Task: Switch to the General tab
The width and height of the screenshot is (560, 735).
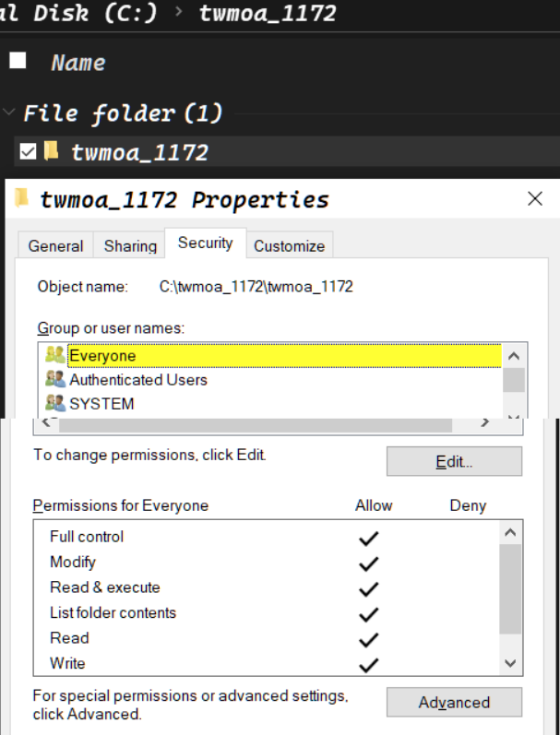Action: click(55, 245)
